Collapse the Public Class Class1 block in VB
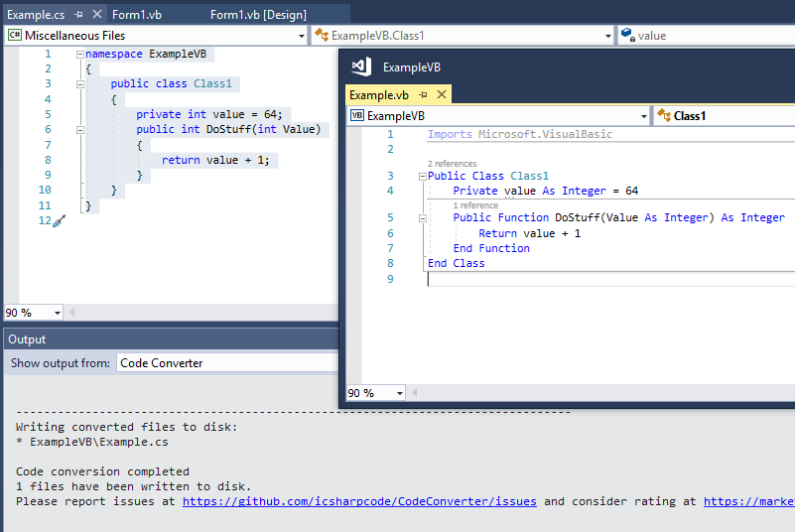 [x=423, y=177]
